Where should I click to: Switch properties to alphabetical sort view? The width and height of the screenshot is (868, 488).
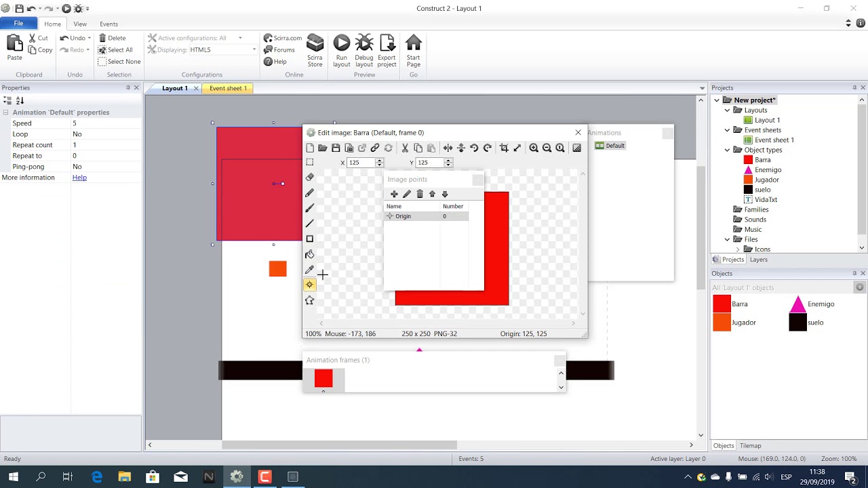click(x=20, y=100)
